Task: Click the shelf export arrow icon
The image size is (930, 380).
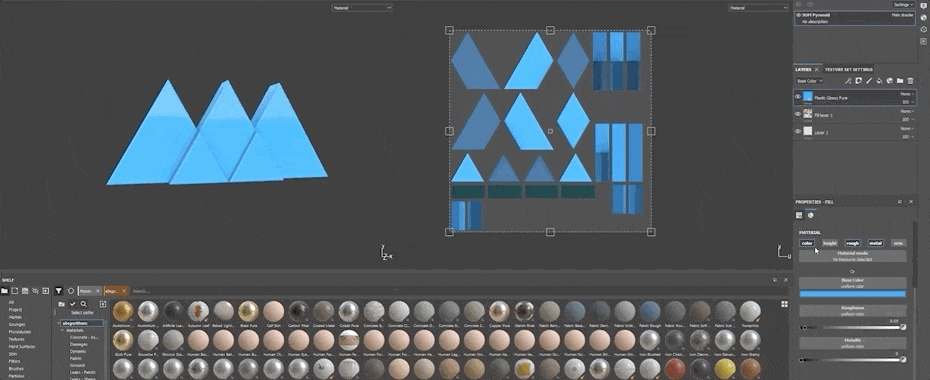Action: 45,290
